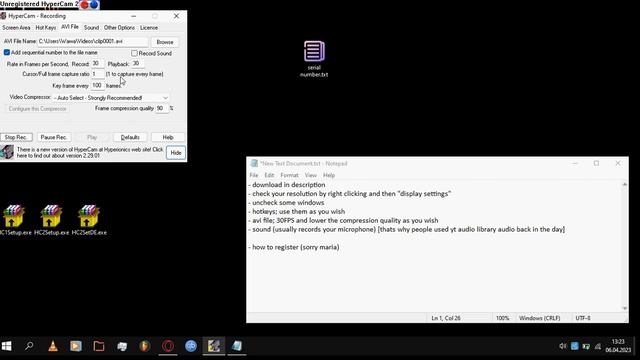Switch to Hot Keys tab
Image resolution: width=640 pixels, height=360 pixels.
click(x=46, y=27)
